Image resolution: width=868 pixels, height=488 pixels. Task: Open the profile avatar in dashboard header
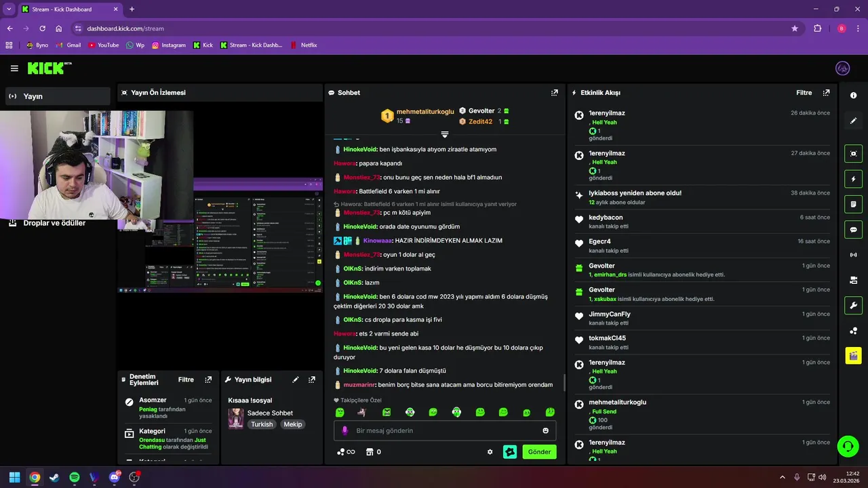[x=843, y=68]
